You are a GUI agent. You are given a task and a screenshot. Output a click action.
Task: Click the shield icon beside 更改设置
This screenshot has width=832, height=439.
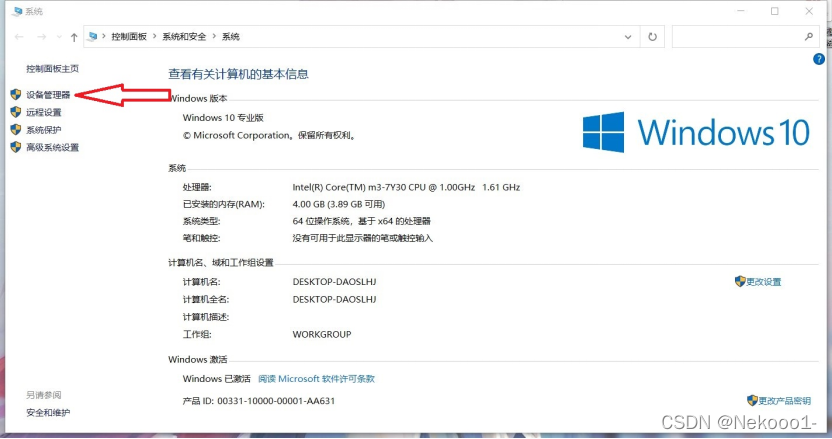click(740, 281)
